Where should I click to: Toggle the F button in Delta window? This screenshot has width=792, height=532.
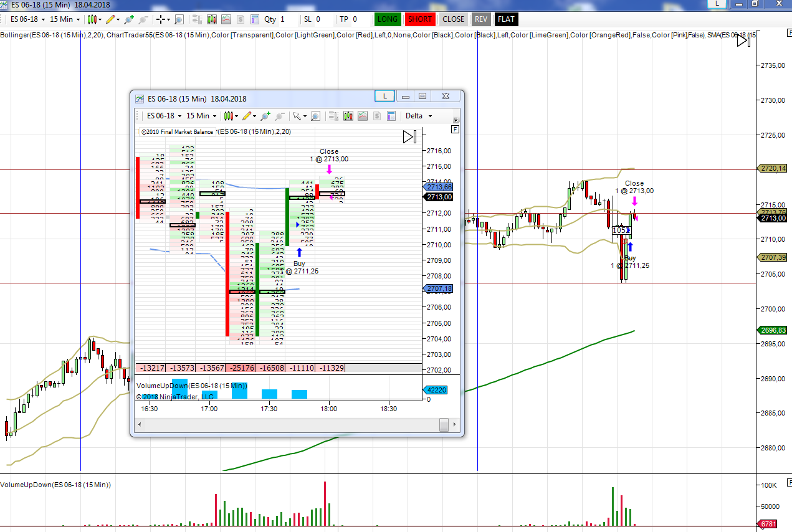point(455,129)
